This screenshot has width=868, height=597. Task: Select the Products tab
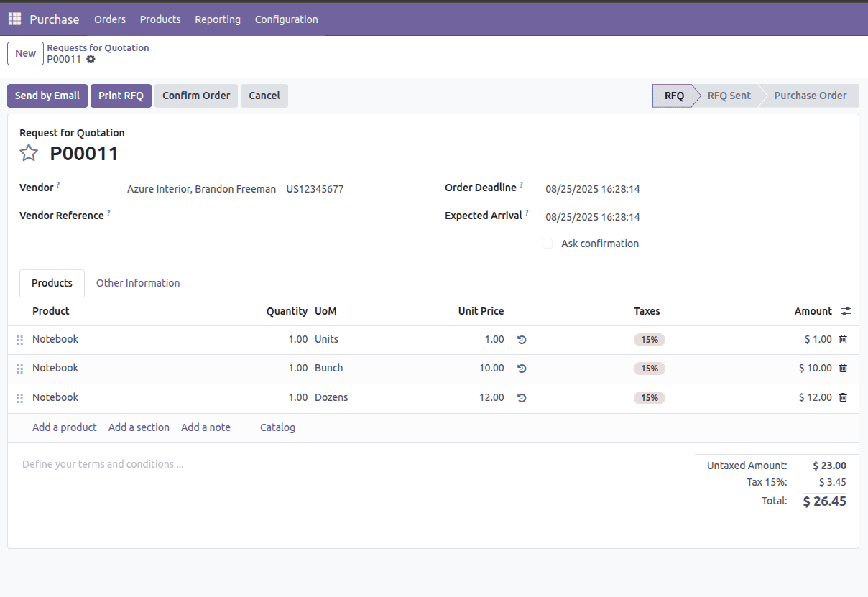pos(52,282)
